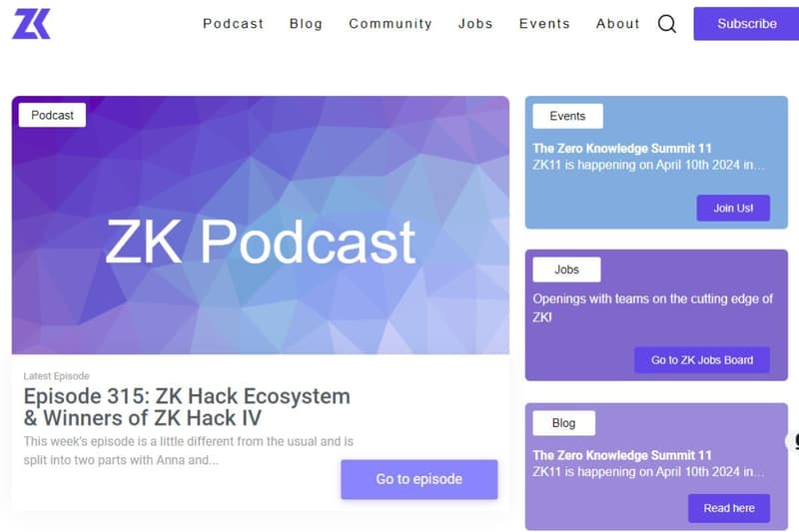This screenshot has width=799, height=532.
Task: Open the Podcast menu item
Action: coord(233,23)
